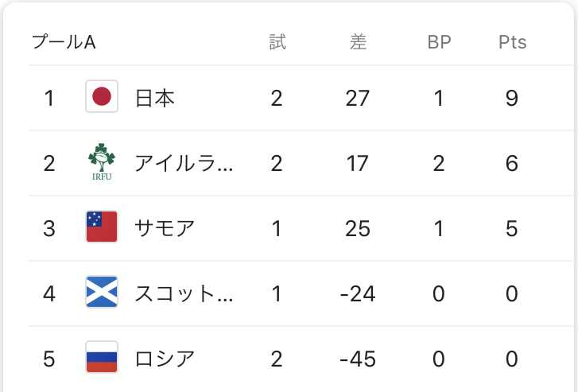This screenshot has width=578, height=392.
Task: Click the 試 column header
Action: (x=277, y=41)
